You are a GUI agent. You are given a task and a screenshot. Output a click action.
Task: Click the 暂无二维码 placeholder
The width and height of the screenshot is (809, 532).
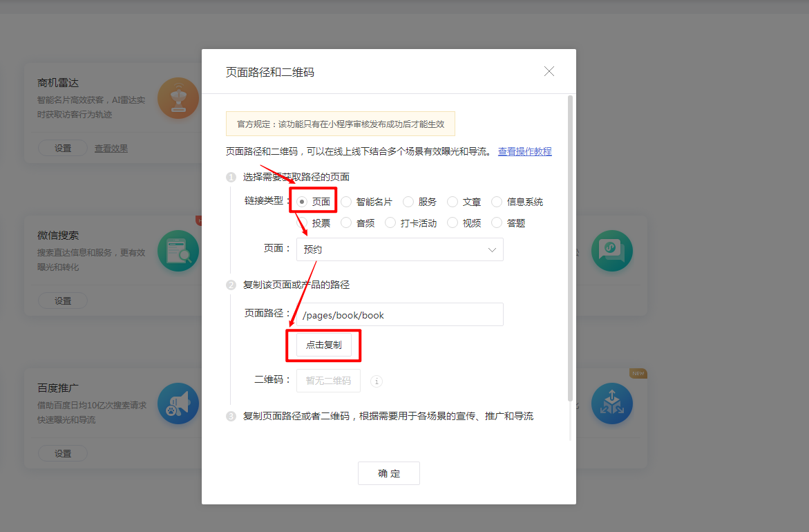[329, 381]
